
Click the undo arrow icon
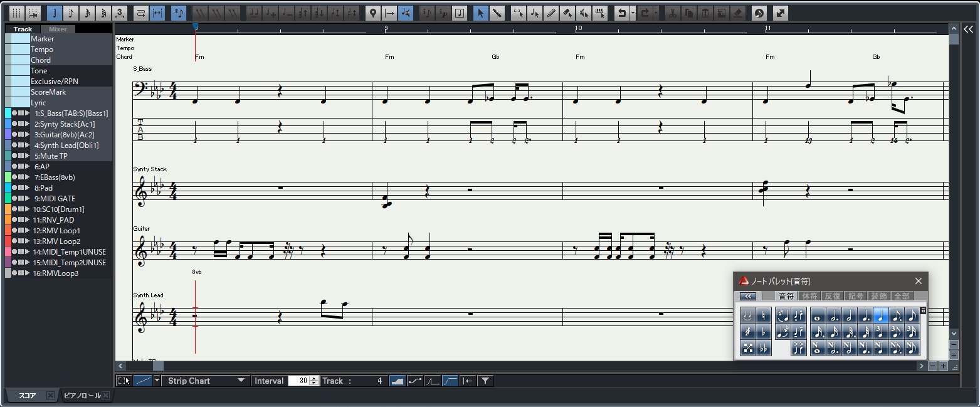click(621, 13)
